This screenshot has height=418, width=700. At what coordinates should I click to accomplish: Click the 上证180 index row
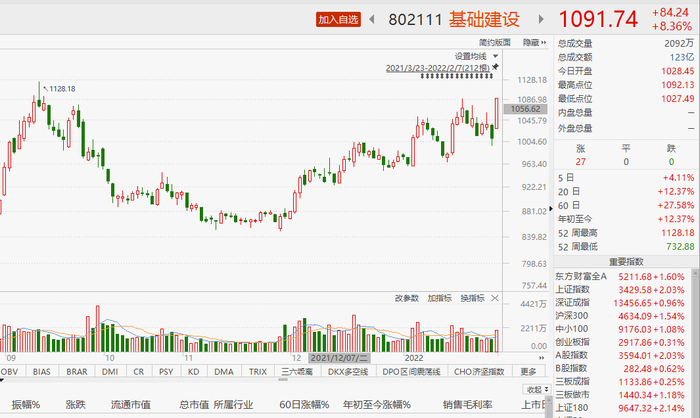pos(622,408)
